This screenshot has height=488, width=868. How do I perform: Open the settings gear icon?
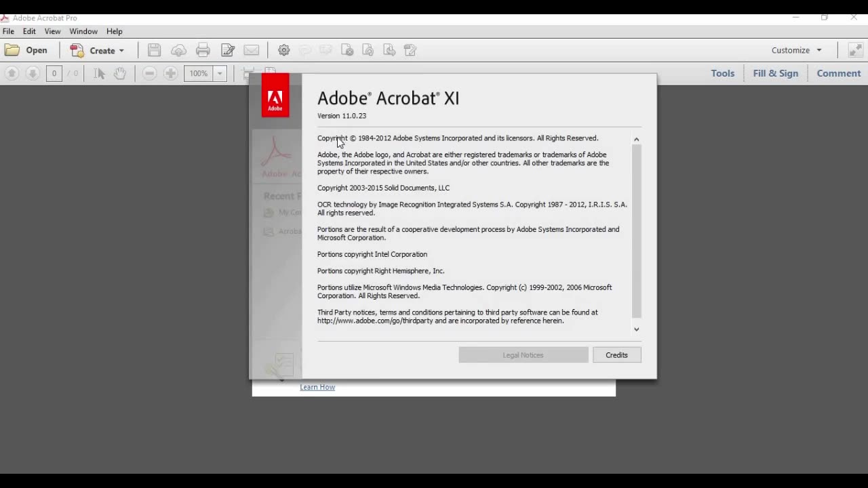tap(284, 50)
